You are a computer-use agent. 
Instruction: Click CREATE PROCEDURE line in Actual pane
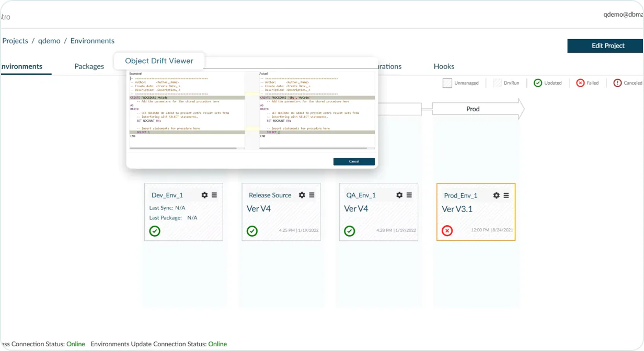(317, 98)
